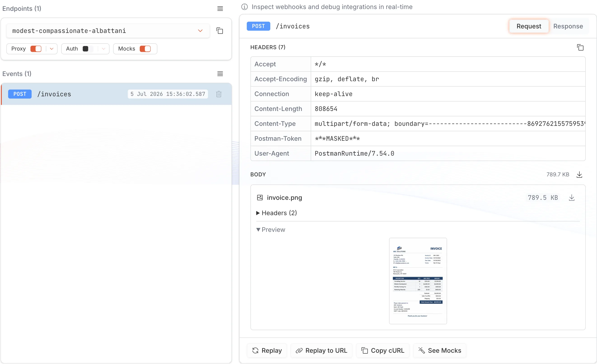Toggle the Mocks switch
Image resolution: width=597 pixels, height=364 pixels.
tap(145, 49)
